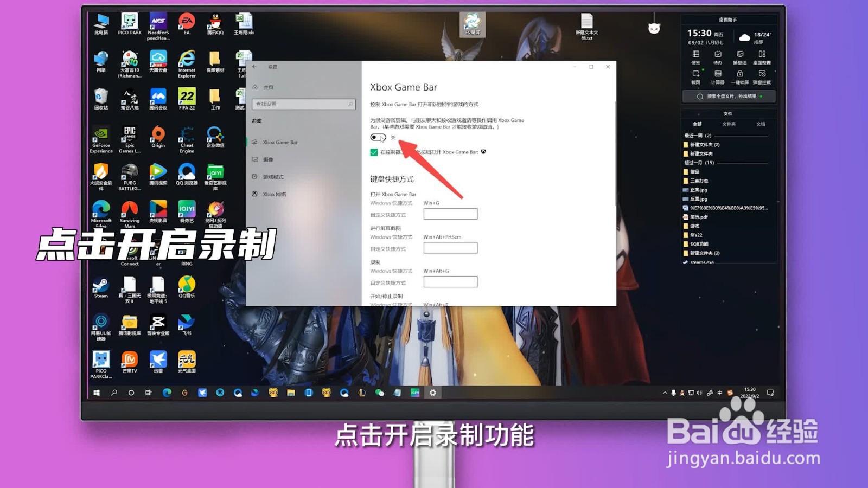Image resolution: width=868 pixels, height=488 pixels.
Task: Open 换壁纸 in the desktop assistant widget
Action: click(740, 57)
